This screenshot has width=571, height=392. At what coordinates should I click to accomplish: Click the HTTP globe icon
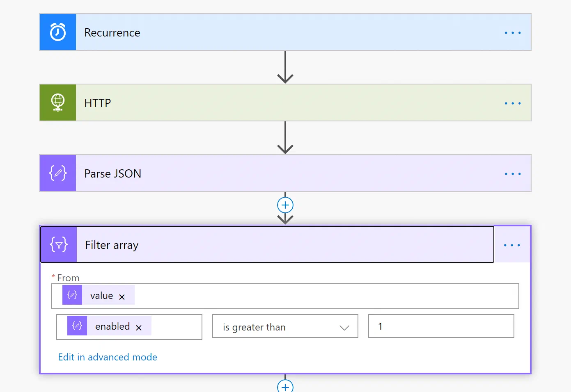58,103
